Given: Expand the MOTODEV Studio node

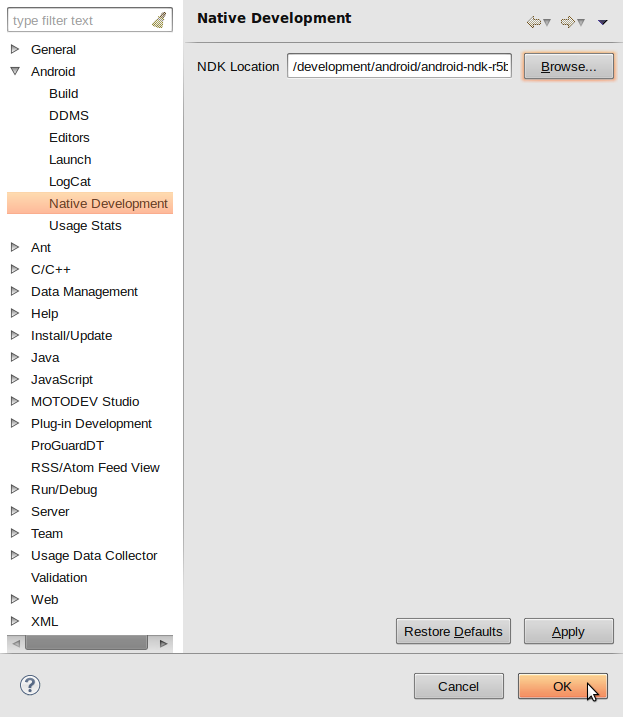Looking at the screenshot, I should click(x=15, y=401).
